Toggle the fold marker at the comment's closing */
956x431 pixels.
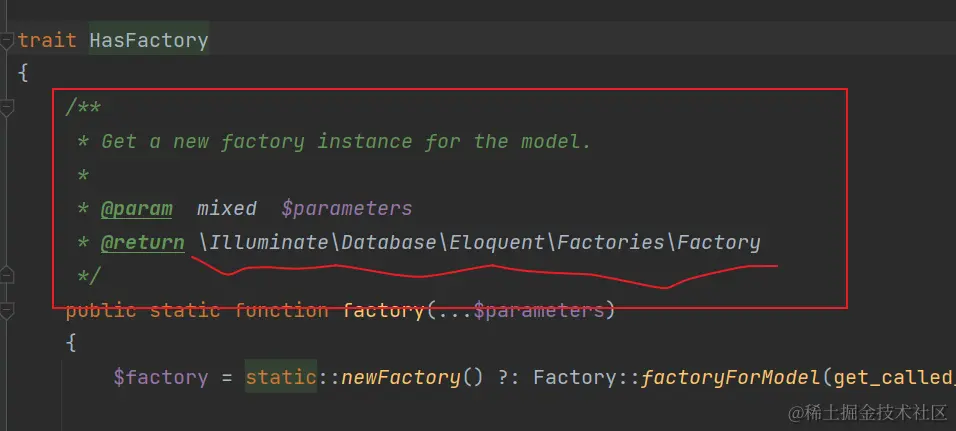6,276
